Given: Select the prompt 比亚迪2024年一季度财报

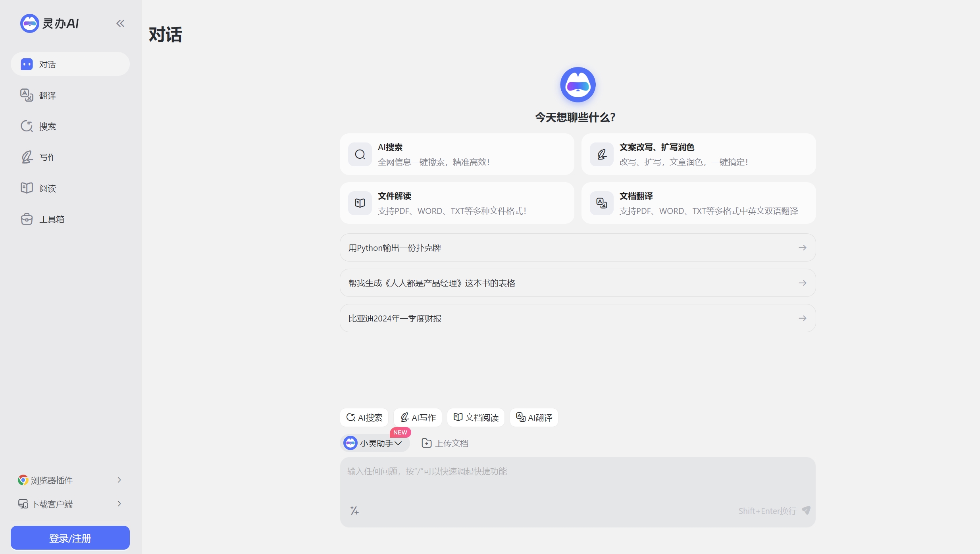Looking at the screenshot, I should pyautogui.click(x=578, y=318).
